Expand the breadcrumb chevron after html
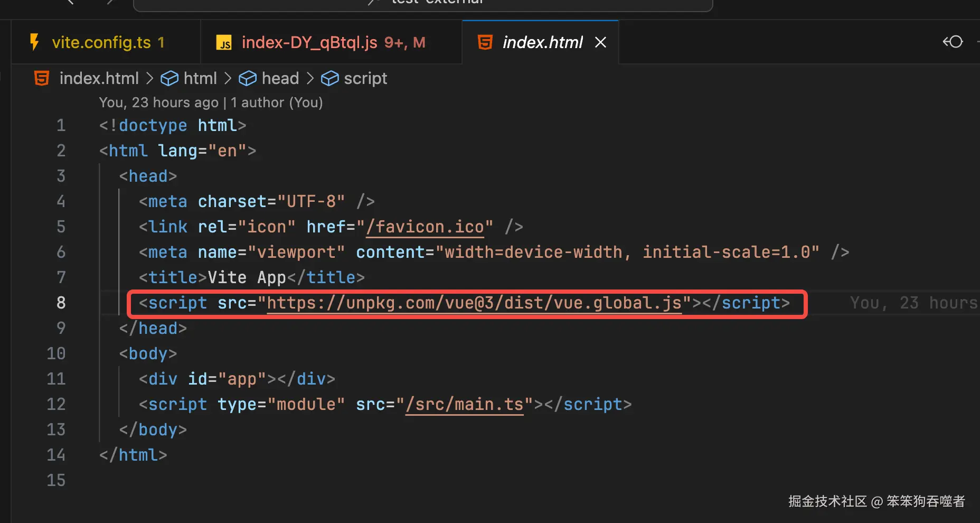 point(228,78)
